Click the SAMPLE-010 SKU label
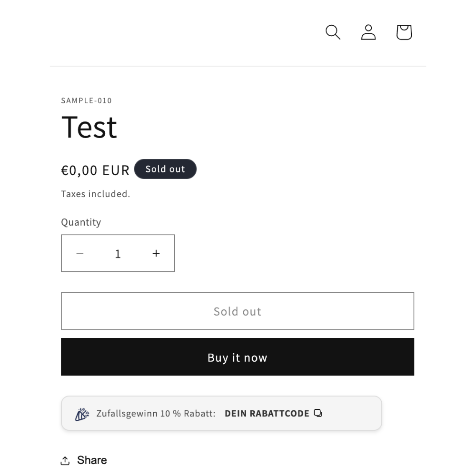Screen dimensions: 476x476 (x=87, y=101)
